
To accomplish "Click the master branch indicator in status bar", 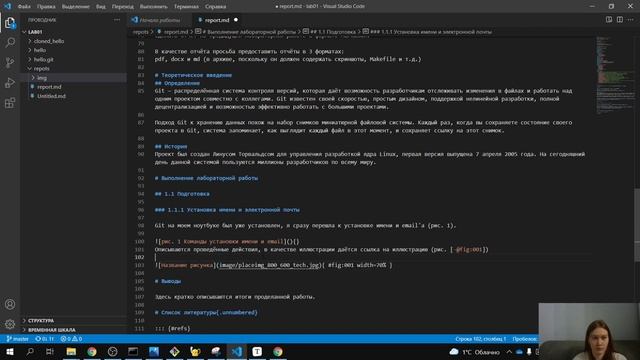I will point(18,339).
